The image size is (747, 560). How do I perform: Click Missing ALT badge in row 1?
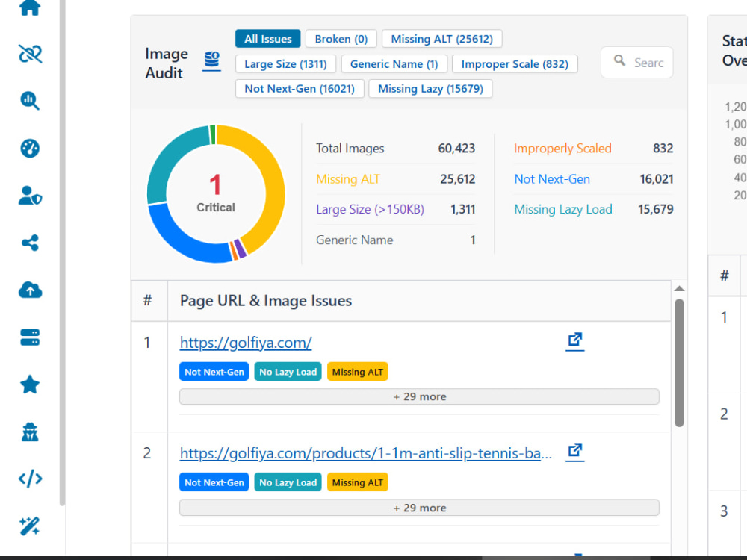click(x=357, y=372)
